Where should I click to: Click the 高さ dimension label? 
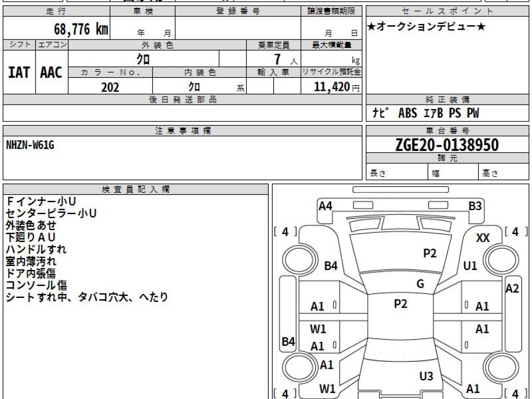pos(490,174)
